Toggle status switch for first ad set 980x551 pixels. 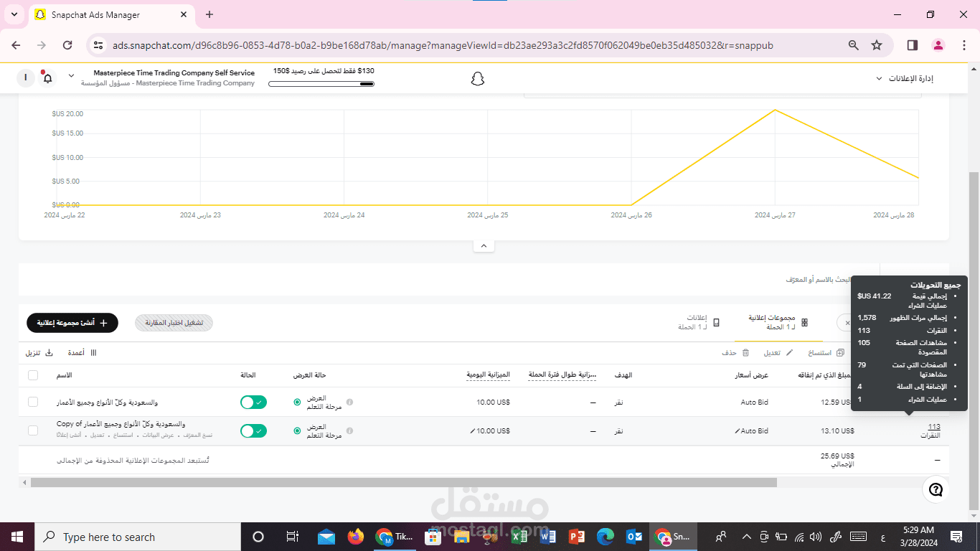254,402
